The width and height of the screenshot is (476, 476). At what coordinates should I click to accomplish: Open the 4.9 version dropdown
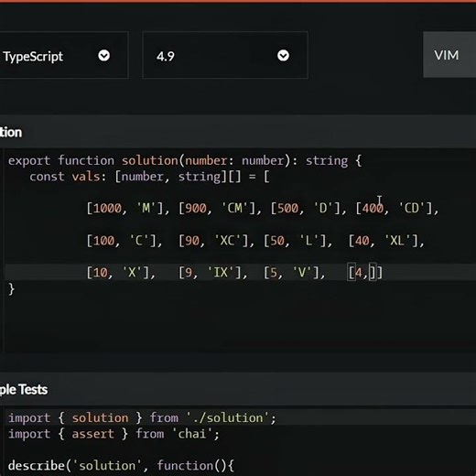coord(225,55)
